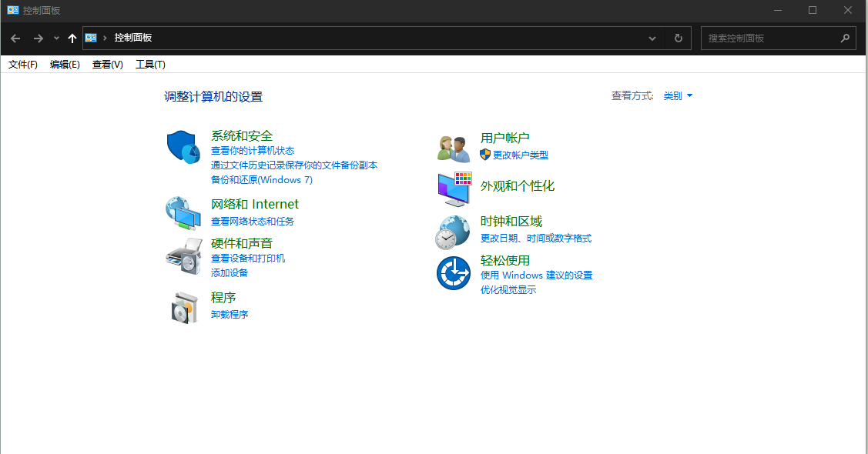The width and height of the screenshot is (868, 454).
Task: Open 备份和还原(Windows 7) link
Action: [x=262, y=180]
